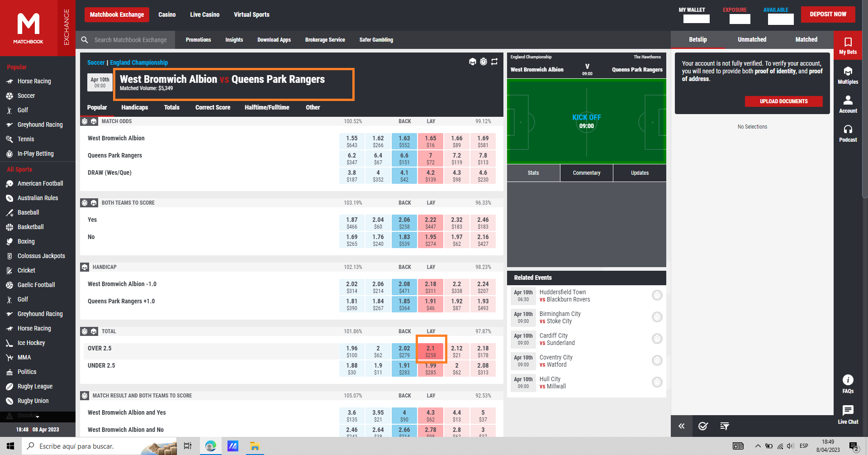Screen dimensions: 868x455
Task: Open Microsoft Edge from the taskbar
Action: pyautogui.click(x=210, y=446)
